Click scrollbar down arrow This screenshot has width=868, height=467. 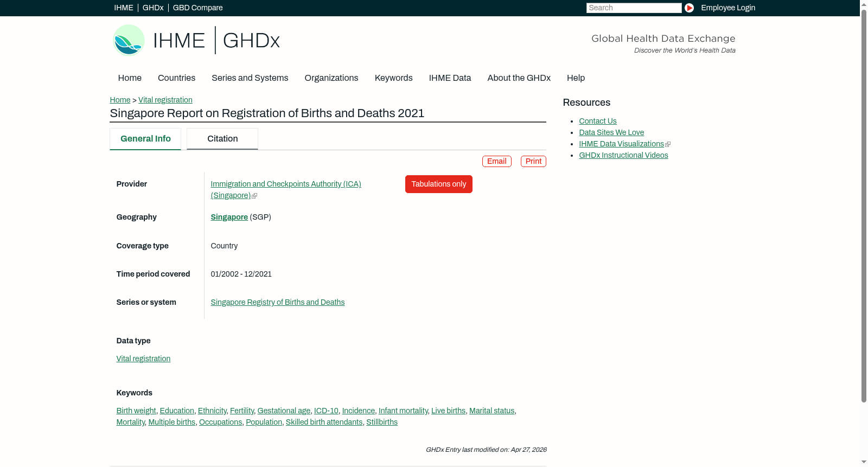tap(864, 462)
